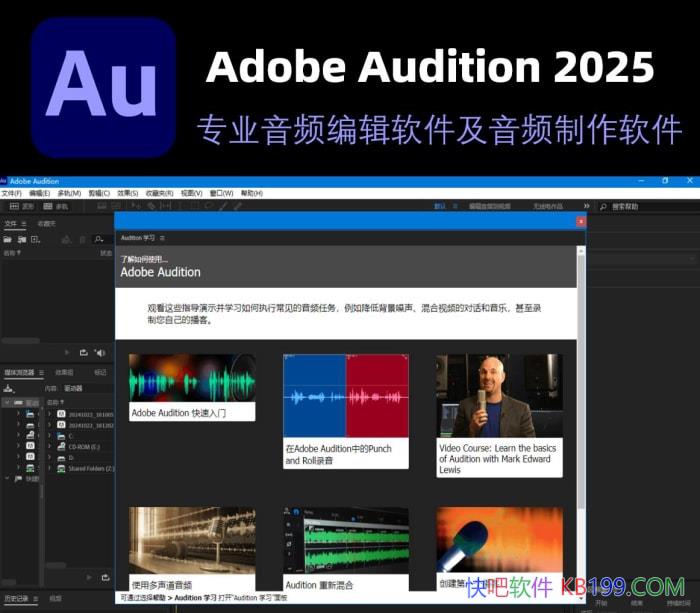Viewport: 700px width, 613px height.
Task: Switch to Multitrack editor view
Action: 56,206
